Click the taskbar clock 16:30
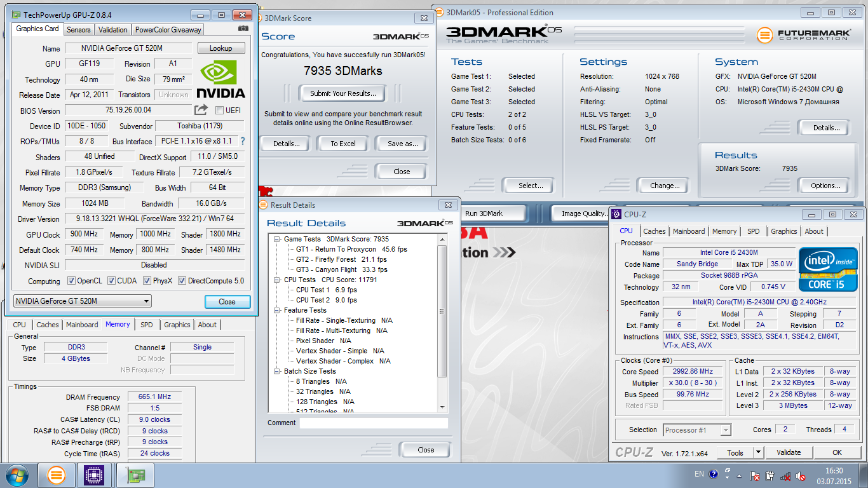Screen dimensions: 868x488 coord(834,471)
